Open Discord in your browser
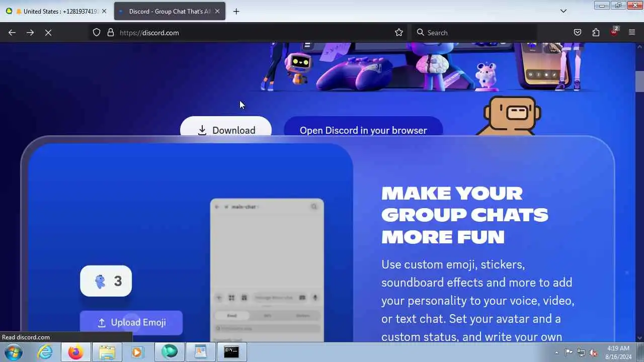Viewport: 644px width, 362px height. pos(363,127)
